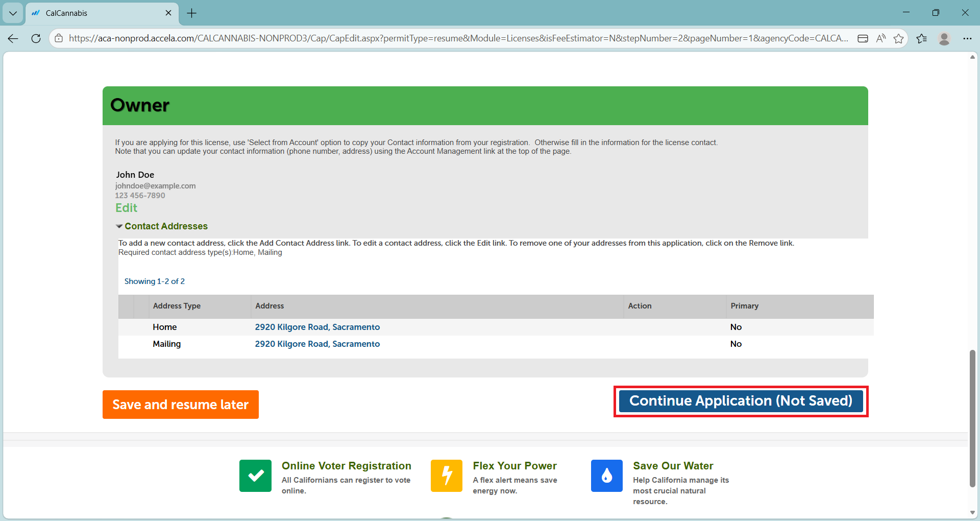Reload the page with the refresh icon
Viewport: 980px width, 521px height.
click(36, 38)
